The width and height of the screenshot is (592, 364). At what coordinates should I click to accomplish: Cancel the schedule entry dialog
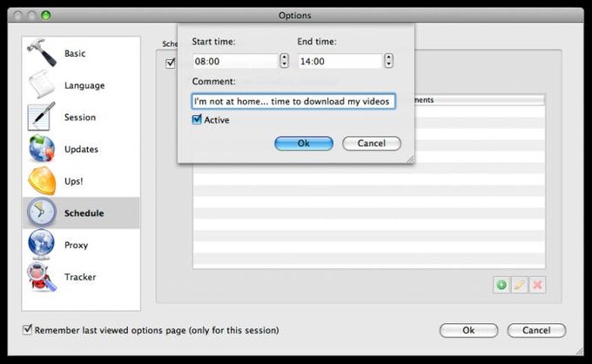coord(372,143)
